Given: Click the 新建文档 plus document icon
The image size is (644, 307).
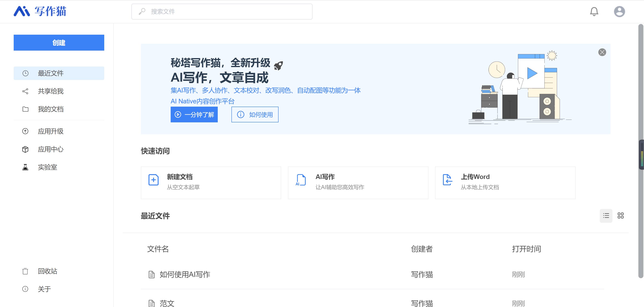Looking at the screenshot, I should (154, 180).
